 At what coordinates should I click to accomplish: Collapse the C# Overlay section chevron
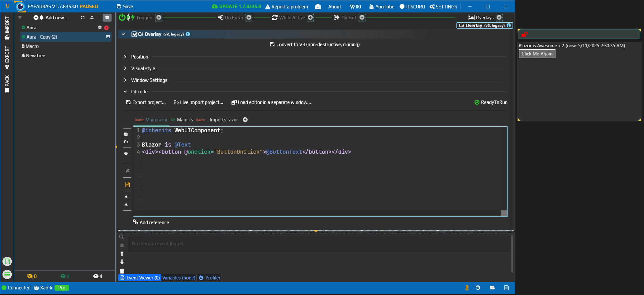coord(123,34)
